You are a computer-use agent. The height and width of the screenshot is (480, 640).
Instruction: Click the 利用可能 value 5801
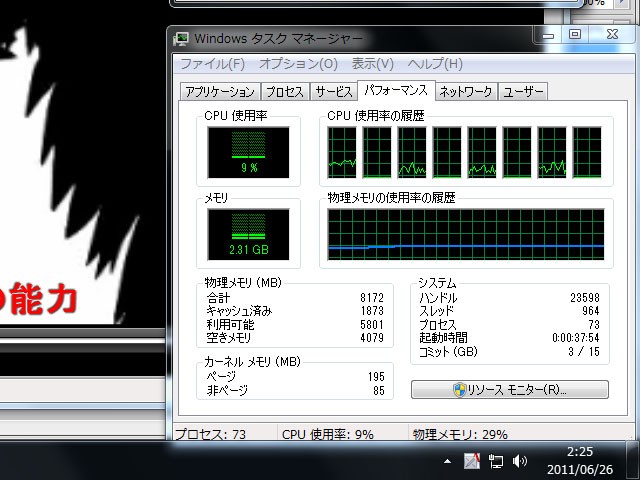[372, 324]
